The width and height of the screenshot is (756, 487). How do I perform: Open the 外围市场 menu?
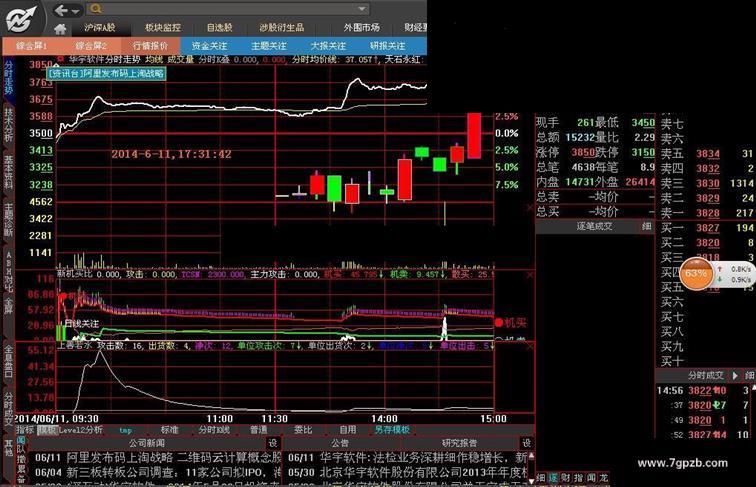(x=362, y=27)
